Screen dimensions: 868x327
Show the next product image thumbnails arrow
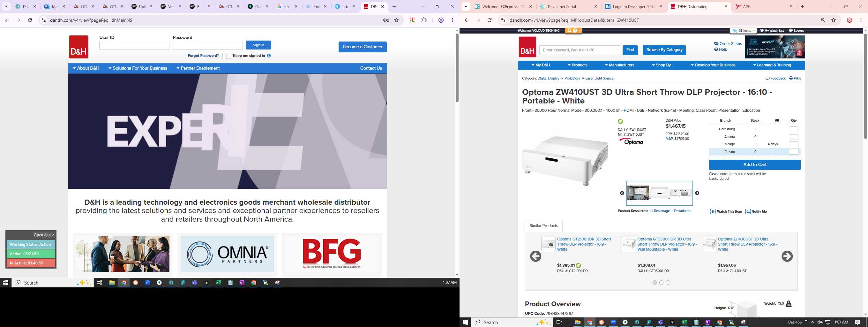[x=697, y=193]
